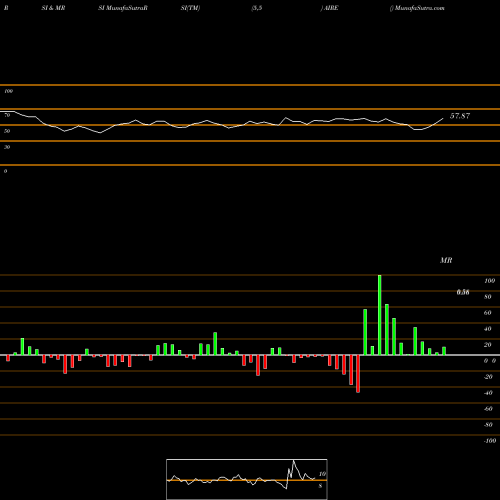Click the MR axis label -40
500x500 pixels.
[x=488, y=393]
